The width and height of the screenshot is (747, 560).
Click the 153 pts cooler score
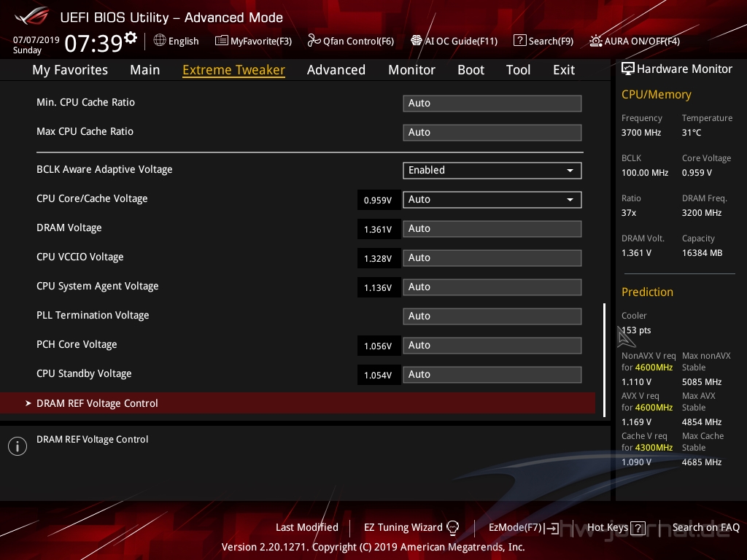(x=636, y=330)
